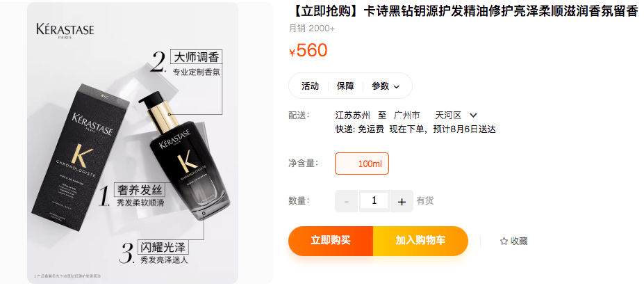
Task: Click the star favorite icon
Action: pos(504,241)
